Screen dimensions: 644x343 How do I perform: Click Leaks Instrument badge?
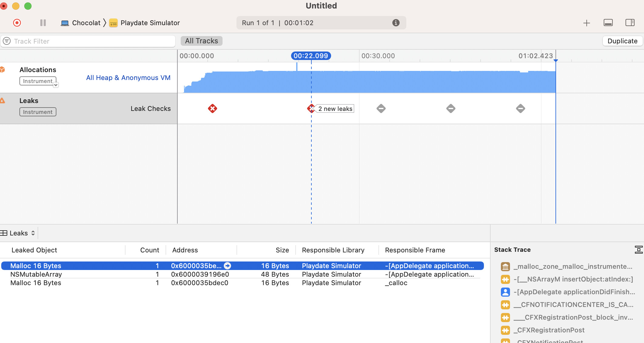[x=38, y=112]
